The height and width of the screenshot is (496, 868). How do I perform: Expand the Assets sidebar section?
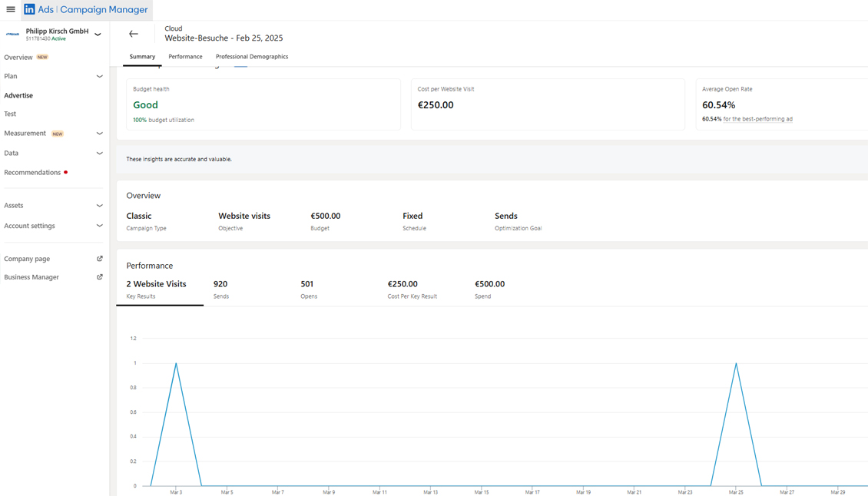pos(99,206)
